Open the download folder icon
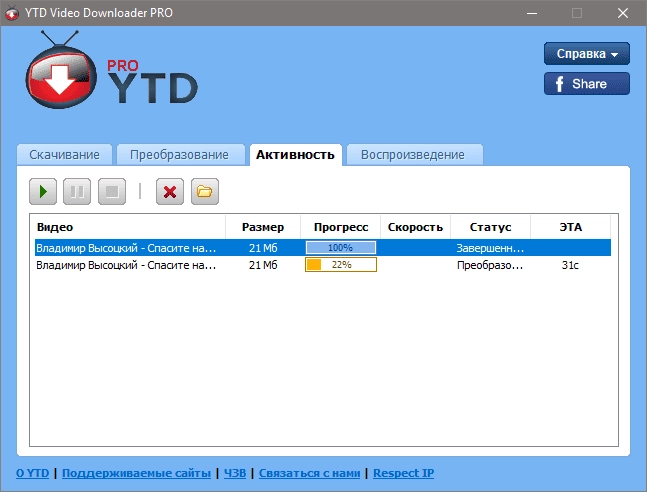647x492 pixels. 205,192
